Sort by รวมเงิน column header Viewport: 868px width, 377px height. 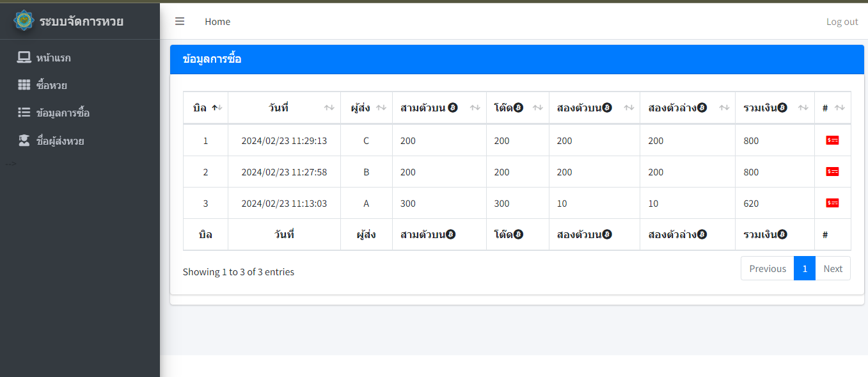click(764, 108)
